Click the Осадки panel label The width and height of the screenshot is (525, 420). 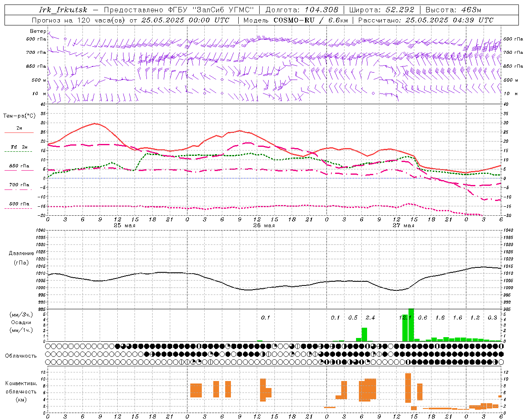point(21,322)
